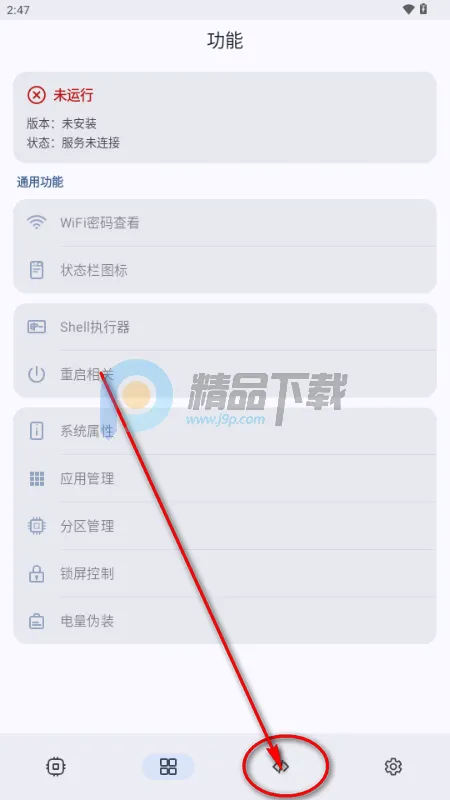Tap the power icon for 重启相关
450x800 pixels.
(x=36, y=374)
